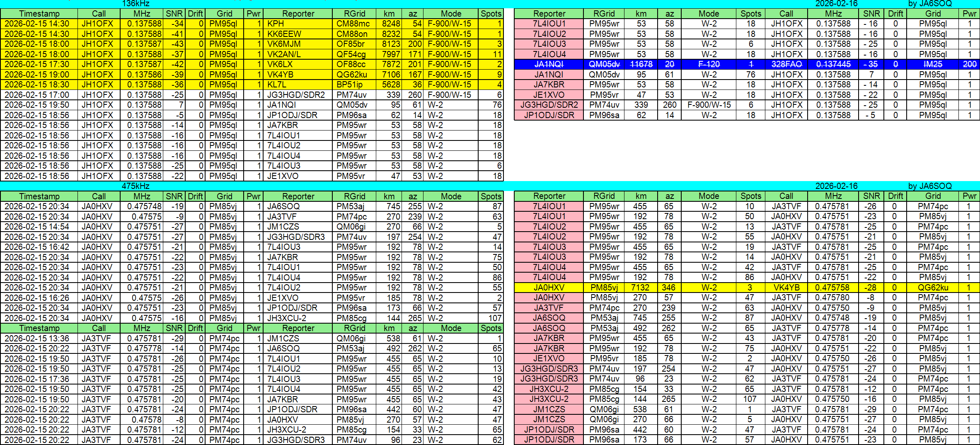The width and height of the screenshot is (980, 445).
Task: Click the struck-through 11678 km cell
Action: point(641,64)
